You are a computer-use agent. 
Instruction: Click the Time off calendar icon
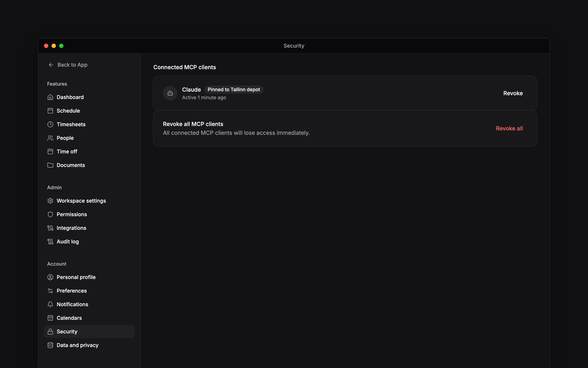point(50,152)
